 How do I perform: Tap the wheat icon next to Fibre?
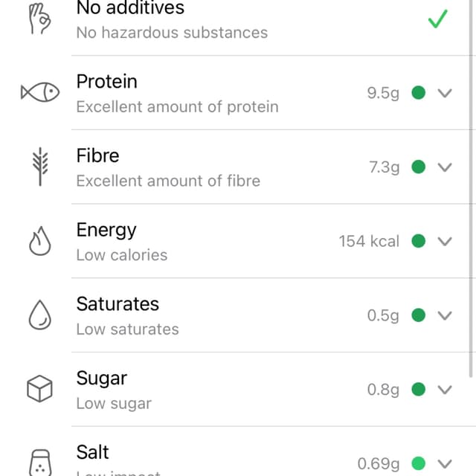click(x=40, y=167)
